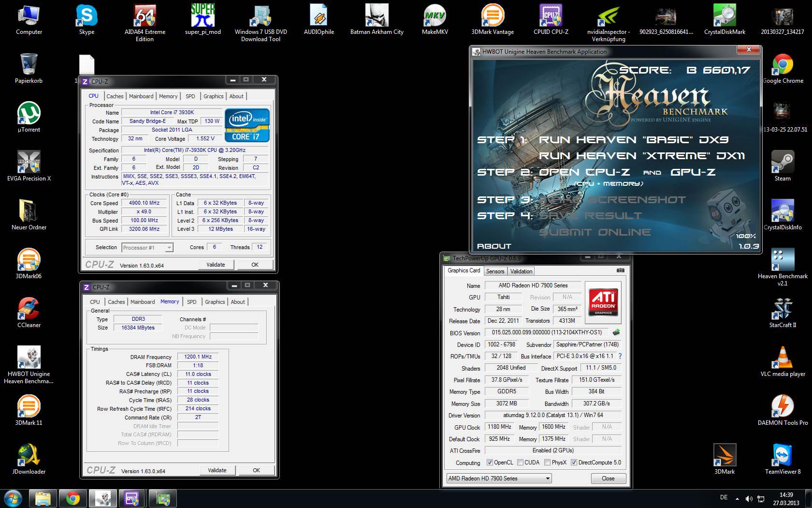Click Validate in upper CPU-Z window
Screen dimensions: 812x508
(x=216, y=265)
